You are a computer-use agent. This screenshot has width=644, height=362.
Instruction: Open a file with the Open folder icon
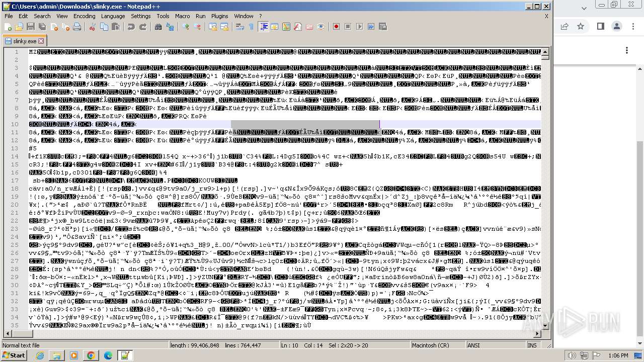[19, 27]
